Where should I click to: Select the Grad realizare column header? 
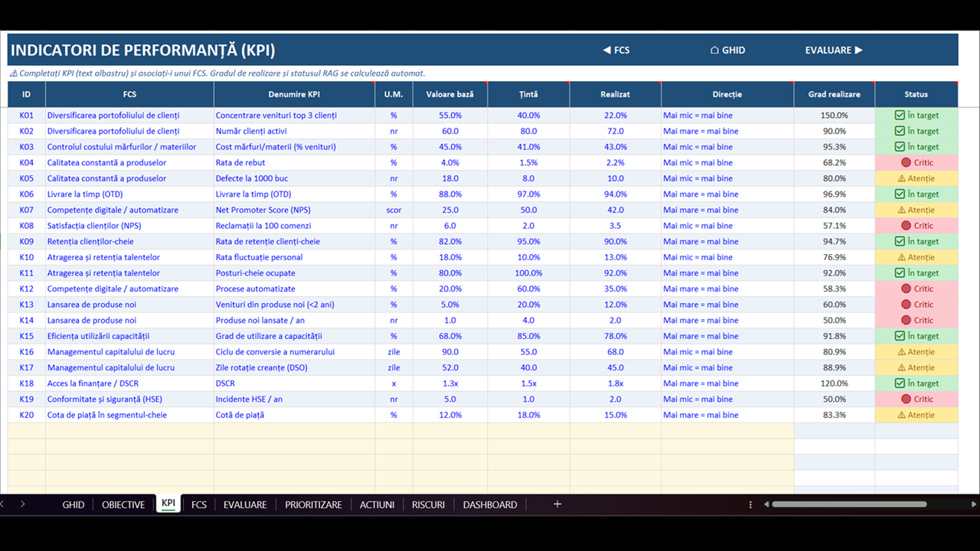click(x=835, y=94)
